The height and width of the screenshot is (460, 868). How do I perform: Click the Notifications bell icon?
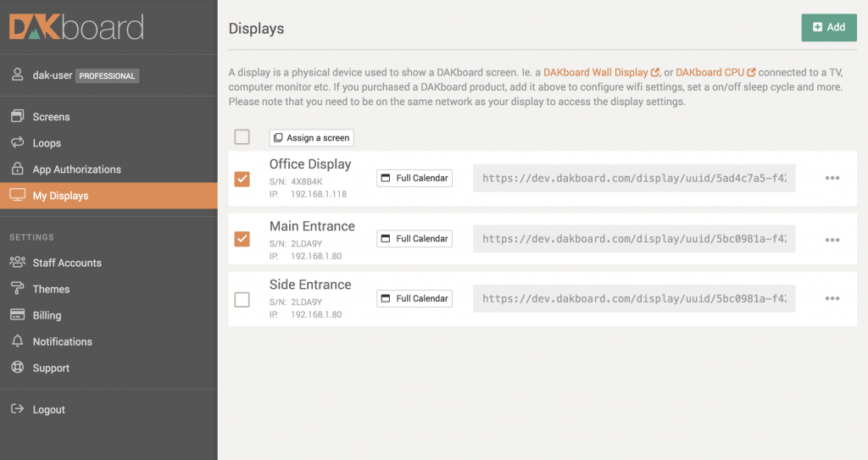(18, 341)
